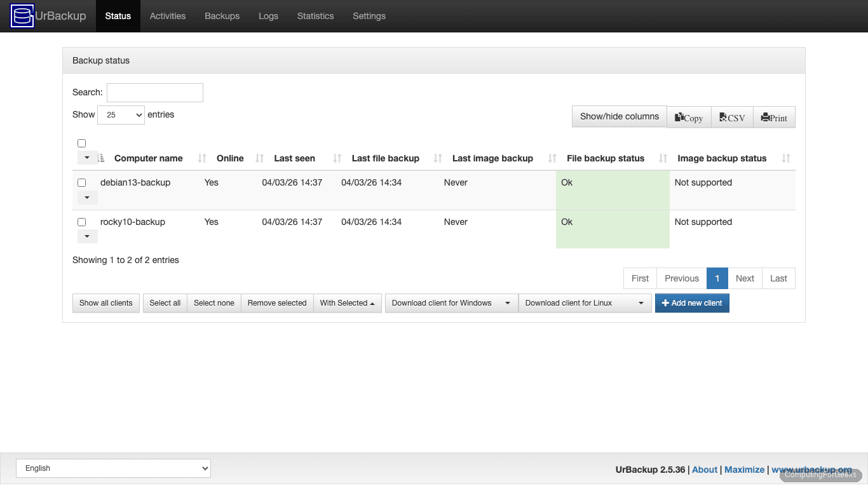The image size is (868, 488).
Task: Sort by the Computer name column arrows
Action: click(x=201, y=158)
